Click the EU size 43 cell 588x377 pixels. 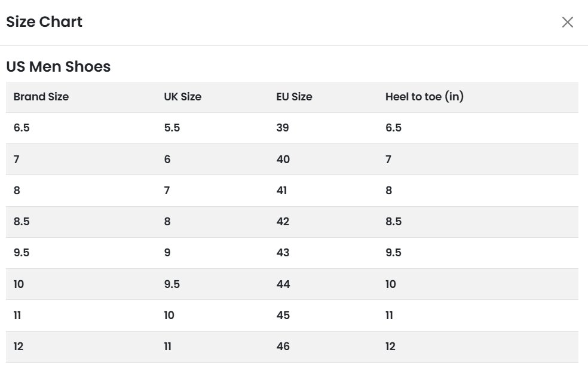(283, 253)
